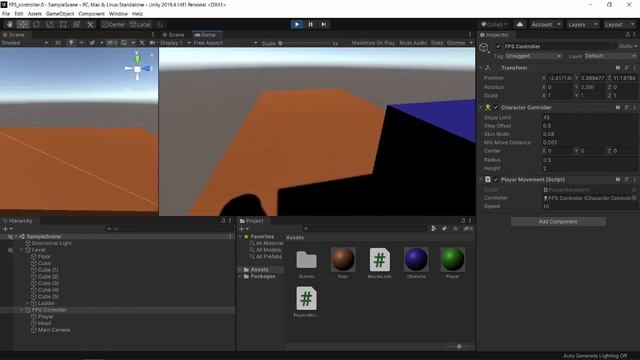Select the Obstacle material asset
The width and height of the screenshot is (640, 360).
(416, 263)
